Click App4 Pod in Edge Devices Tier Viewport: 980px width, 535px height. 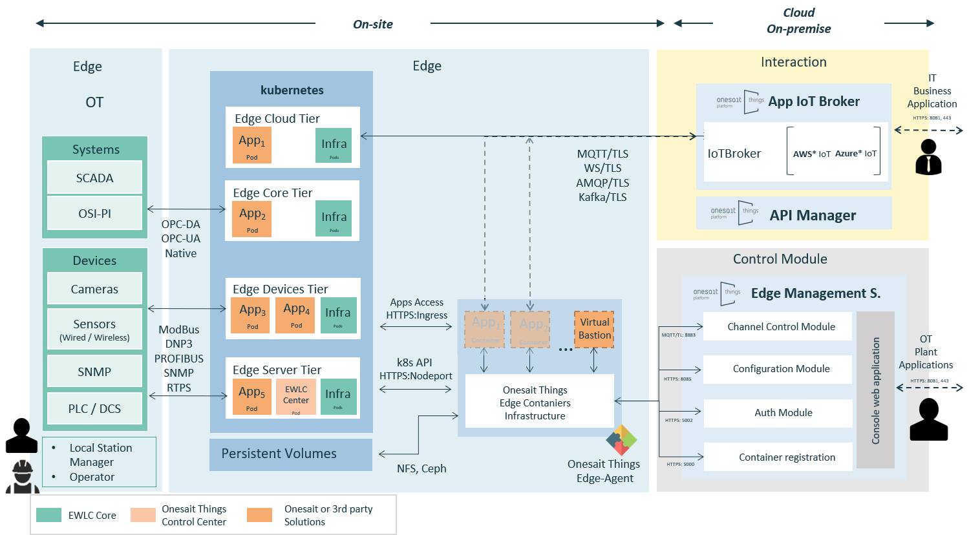click(x=295, y=315)
